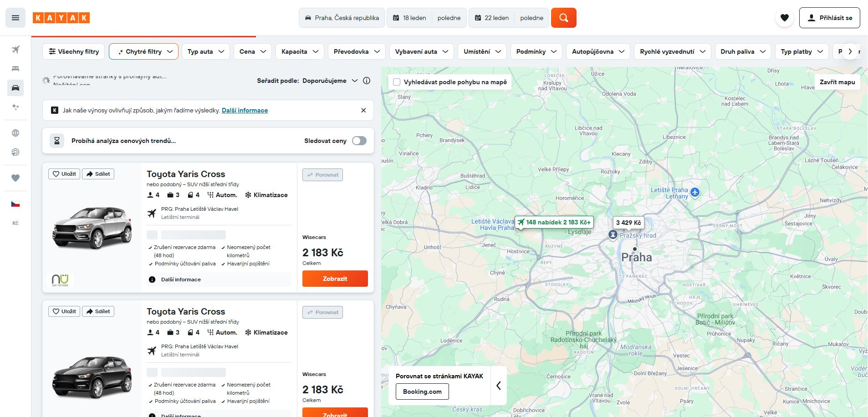Check Vyhledávat podle pohybu na mapě
Screen dimensions: 868x417
397,82
